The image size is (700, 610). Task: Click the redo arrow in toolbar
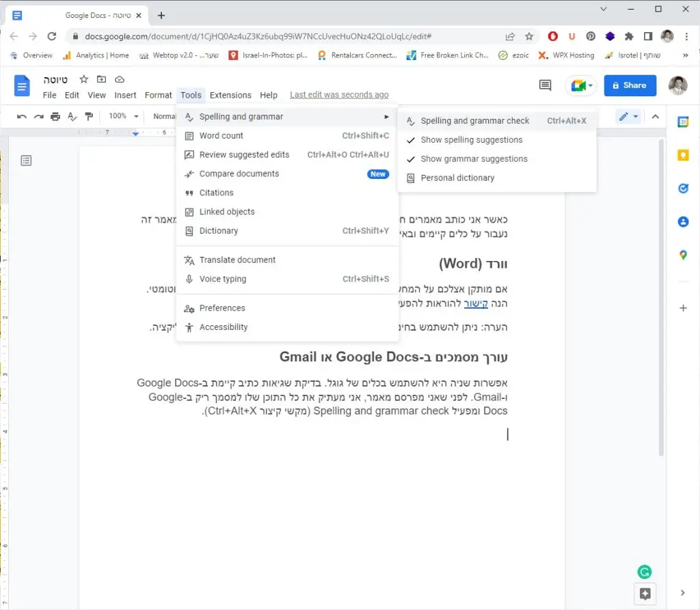click(x=39, y=116)
